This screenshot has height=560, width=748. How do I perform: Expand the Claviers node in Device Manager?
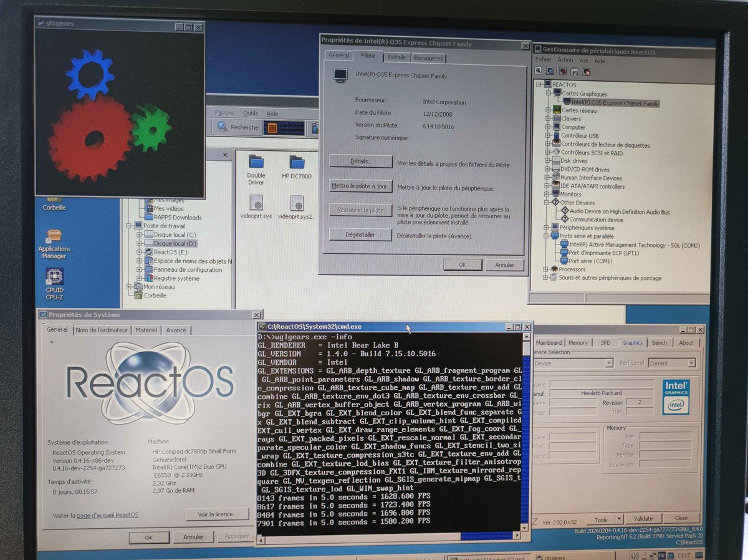coord(549,119)
